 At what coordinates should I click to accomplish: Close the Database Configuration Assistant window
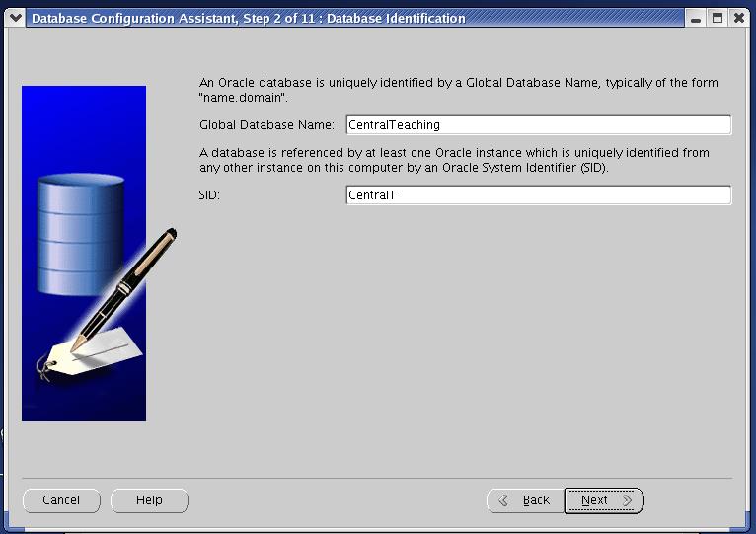737,18
